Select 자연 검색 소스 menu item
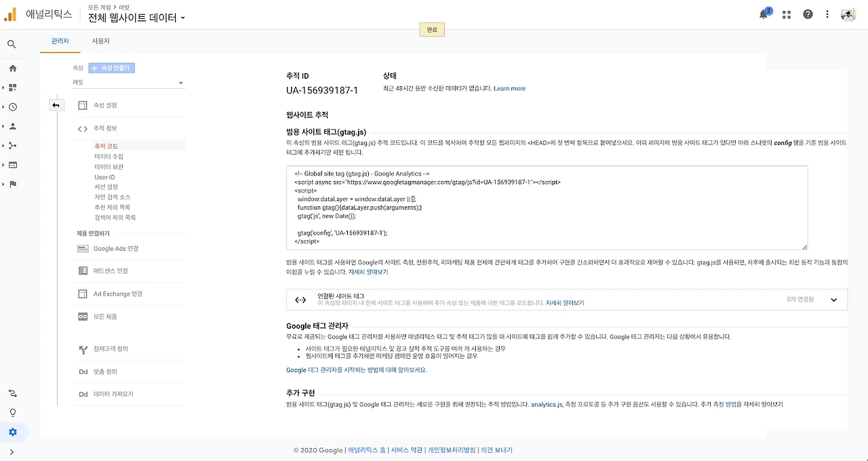The width and height of the screenshot is (868, 461). [x=112, y=197]
